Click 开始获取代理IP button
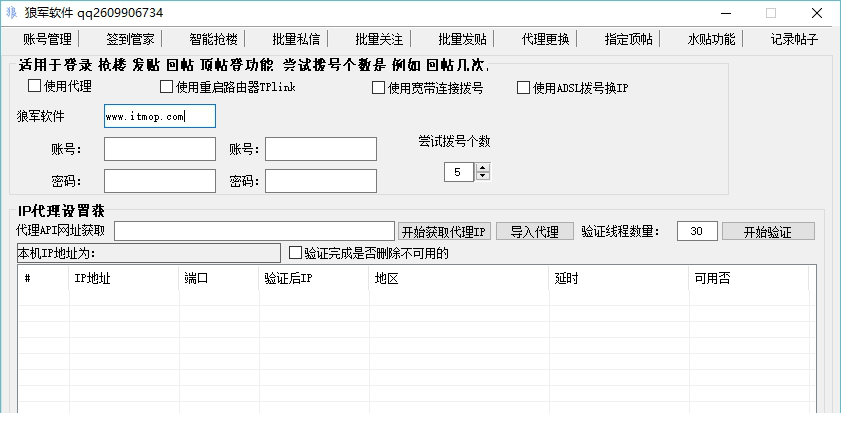This screenshot has width=841, height=429. [444, 232]
